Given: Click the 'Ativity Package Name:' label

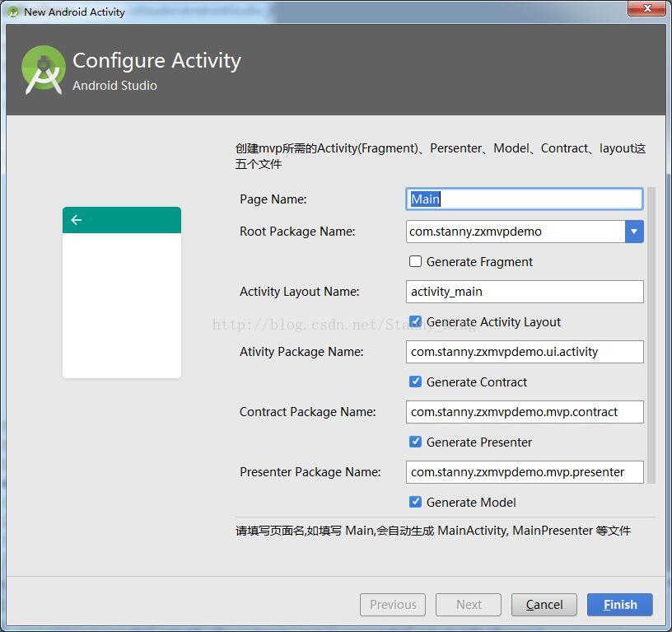Looking at the screenshot, I should pos(301,352).
